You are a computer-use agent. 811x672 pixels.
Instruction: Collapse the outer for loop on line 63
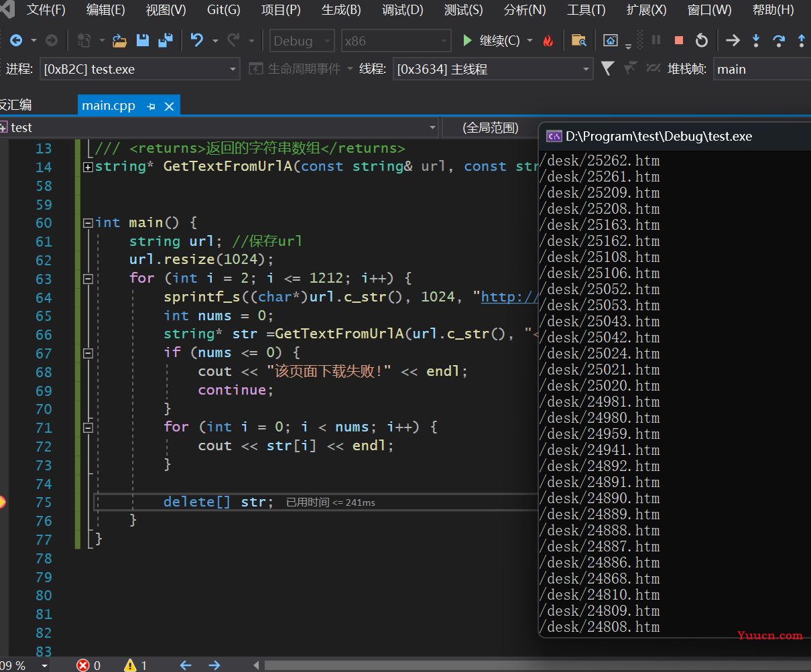point(88,279)
